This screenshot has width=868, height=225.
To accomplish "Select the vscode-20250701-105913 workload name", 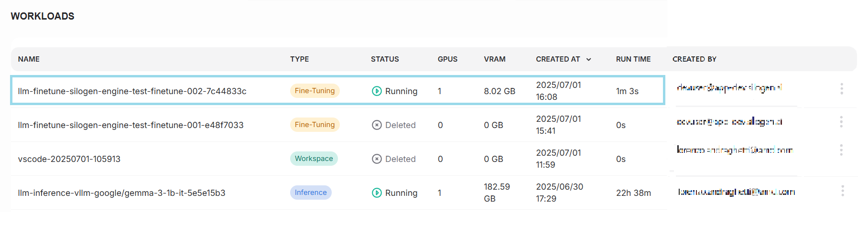I will click(x=69, y=159).
